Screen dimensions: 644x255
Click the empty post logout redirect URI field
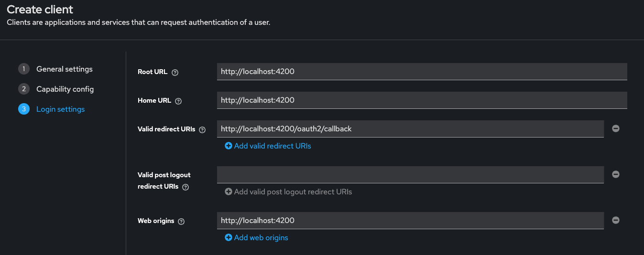pyautogui.click(x=410, y=175)
